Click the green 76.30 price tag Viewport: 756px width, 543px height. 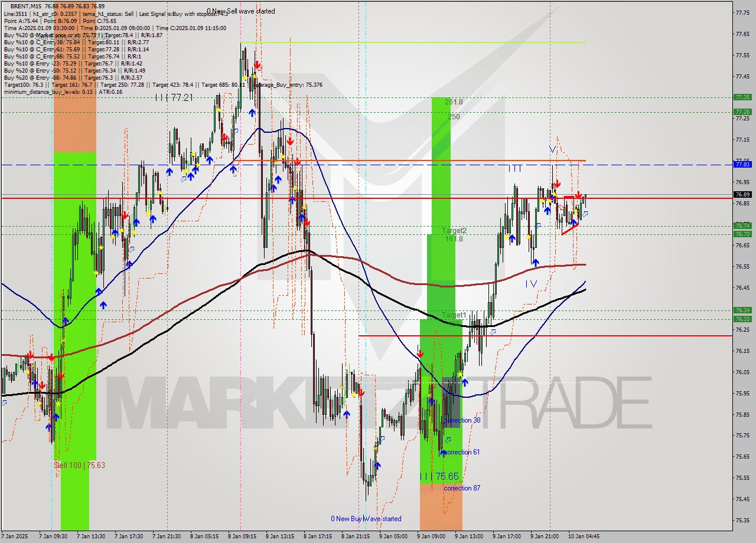[742, 319]
